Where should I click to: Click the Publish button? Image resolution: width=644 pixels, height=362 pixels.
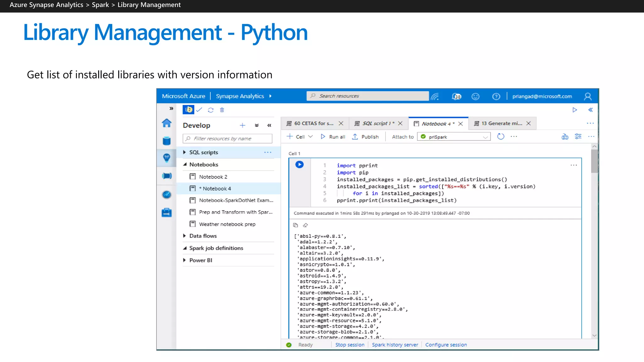365,137
